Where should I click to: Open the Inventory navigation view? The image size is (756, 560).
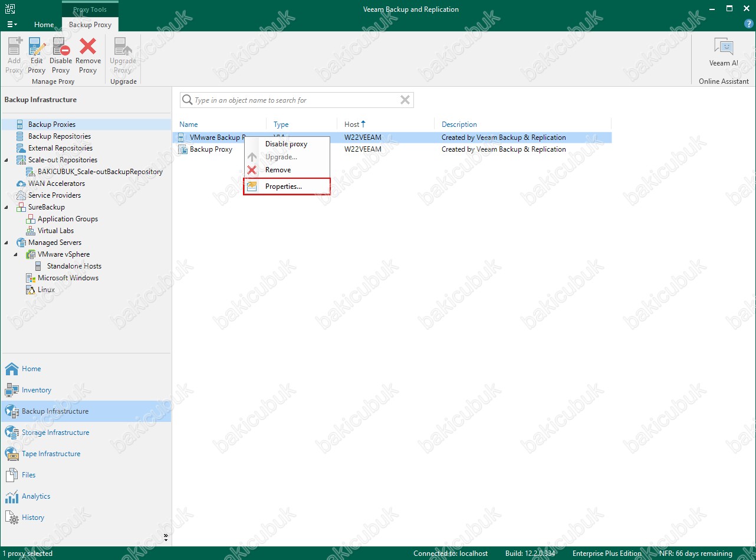click(x=86, y=390)
